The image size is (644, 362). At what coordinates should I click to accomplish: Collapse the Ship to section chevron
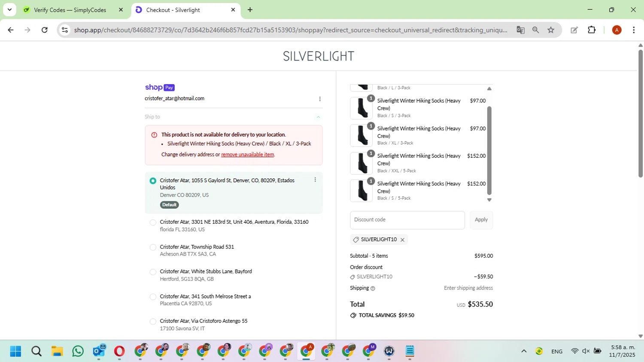click(318, 117)
